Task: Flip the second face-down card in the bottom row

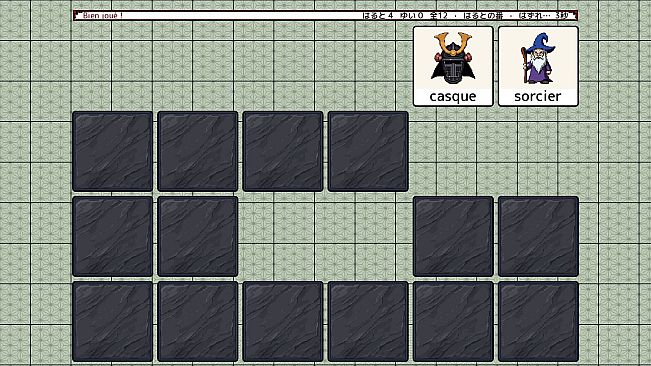Action: click(198, 322)
